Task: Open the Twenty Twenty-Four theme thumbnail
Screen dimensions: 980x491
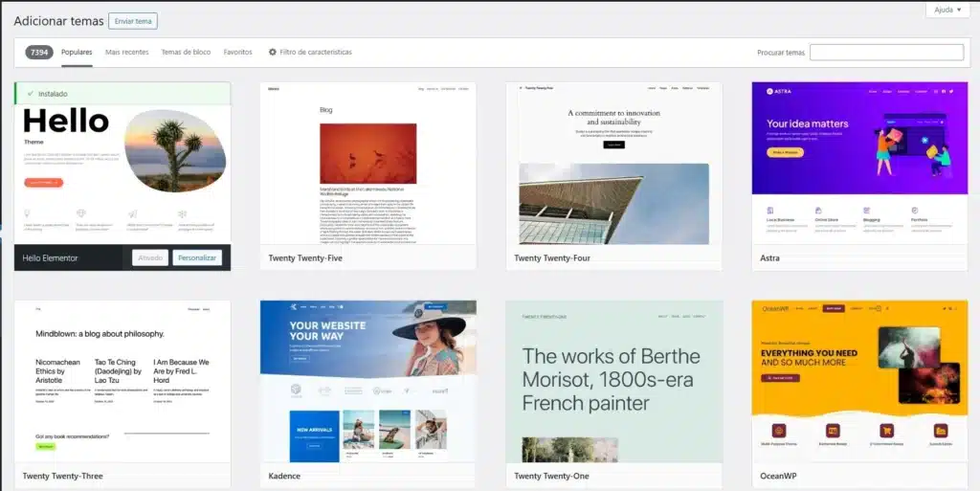Action: pos(613,164)
